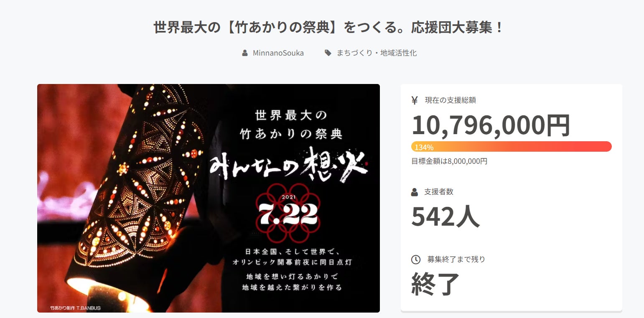
Task: Click the user icon beside MinnanoSouka
Action: click(245, 53)
